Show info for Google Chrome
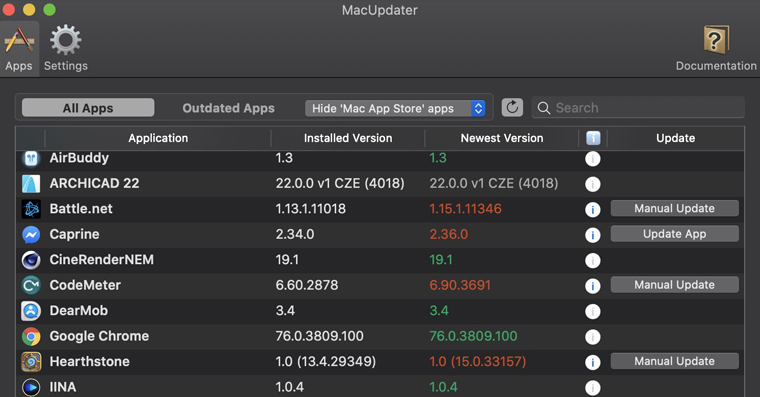 592,337
